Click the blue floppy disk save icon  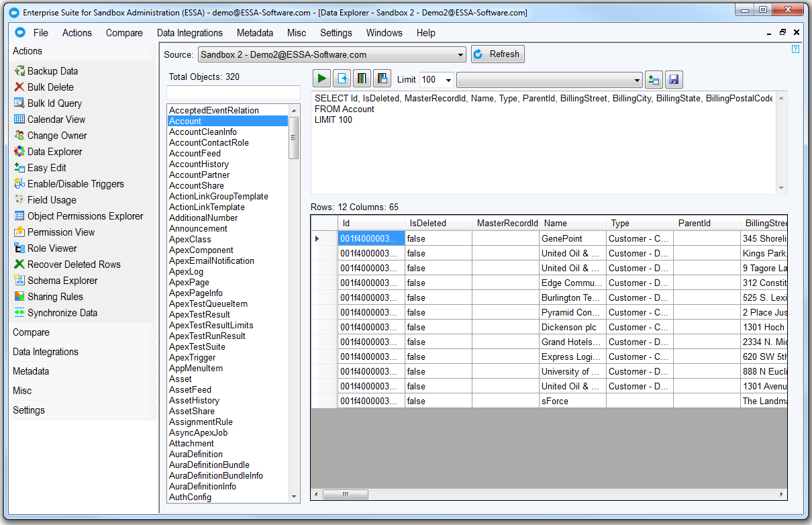(674, 80)
